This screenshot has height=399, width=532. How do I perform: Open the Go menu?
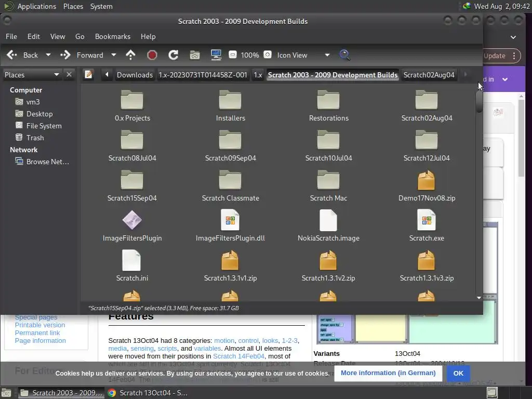[x=79, y=36]
